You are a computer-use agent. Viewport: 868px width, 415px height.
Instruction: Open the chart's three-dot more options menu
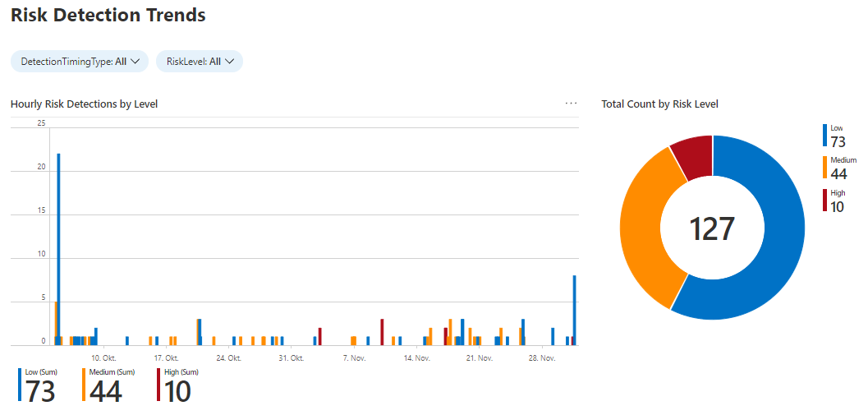pyautogui.click(x=572, y=104)
